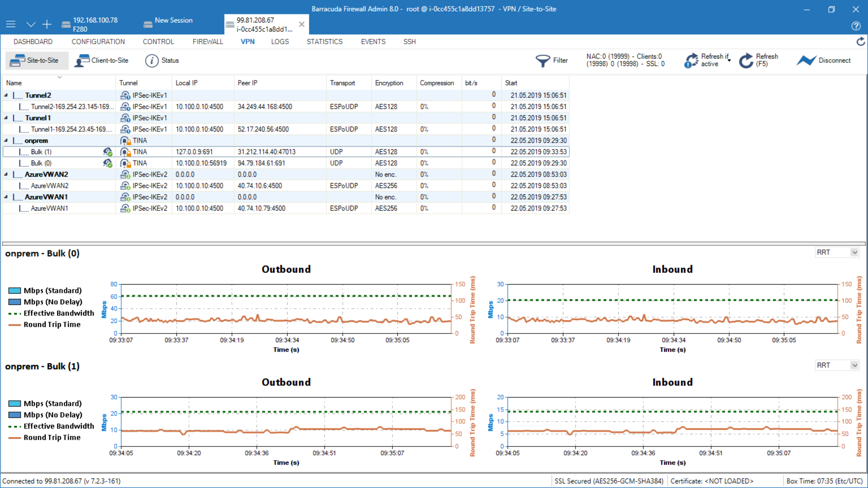Click the status icon next to Bulk (0)

[x=108, y=163]
